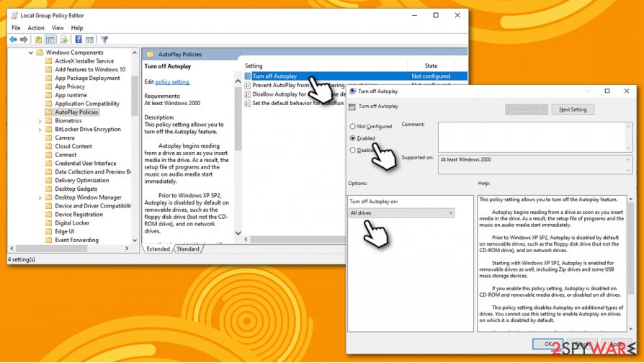Select Event Forwarding in tree

coord(76,240)
